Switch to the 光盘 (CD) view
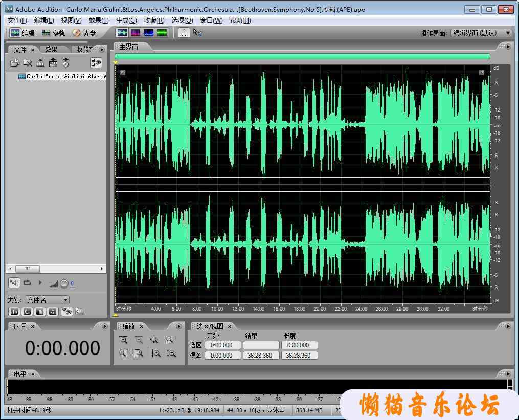 84,33
